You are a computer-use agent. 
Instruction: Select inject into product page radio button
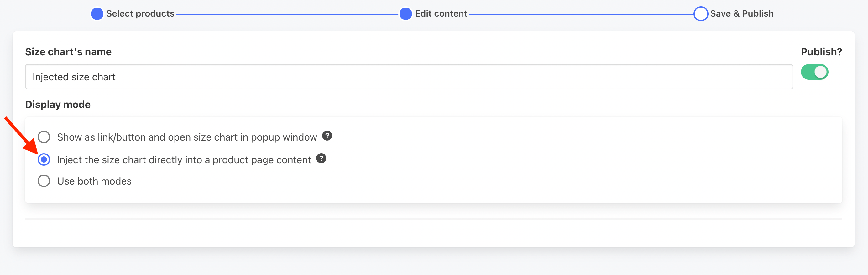pos(44,159)
